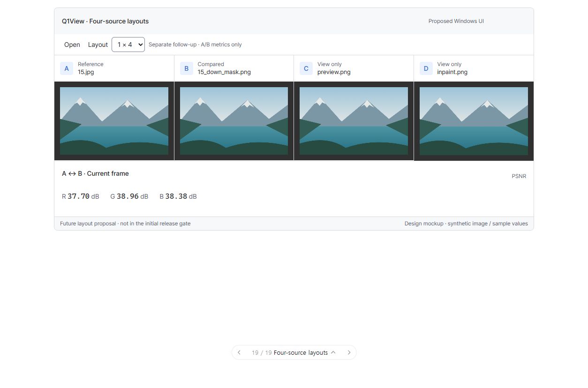588x388 pixels.
Task: Click the Proposed Windows UI text
Action: pos(456,21)
